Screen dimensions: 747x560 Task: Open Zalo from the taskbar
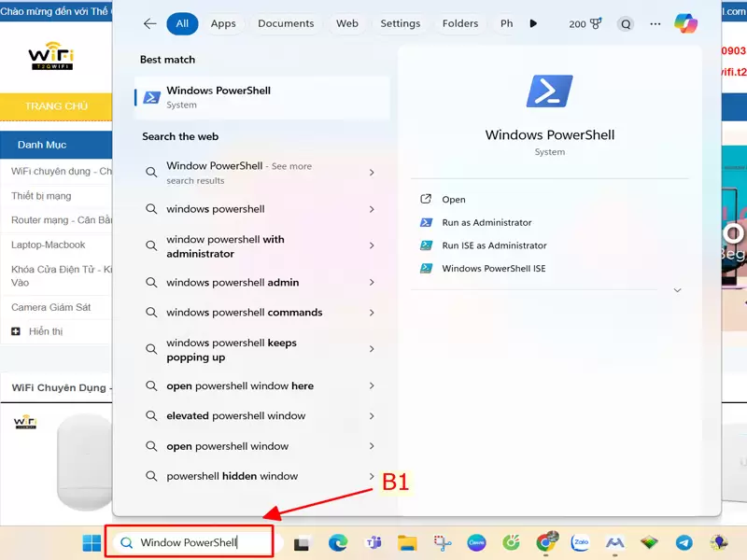580,542
